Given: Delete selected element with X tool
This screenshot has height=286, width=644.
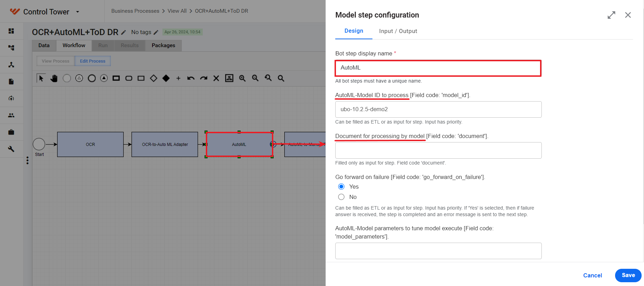Looking at the screenshot, I should (216, 78).
